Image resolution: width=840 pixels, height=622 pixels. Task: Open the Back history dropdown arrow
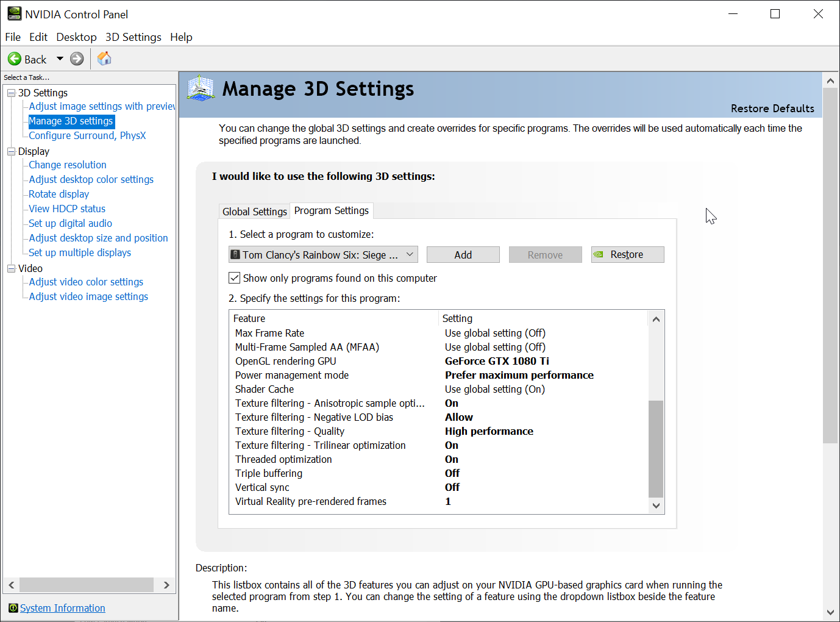(x=60, y=59)
